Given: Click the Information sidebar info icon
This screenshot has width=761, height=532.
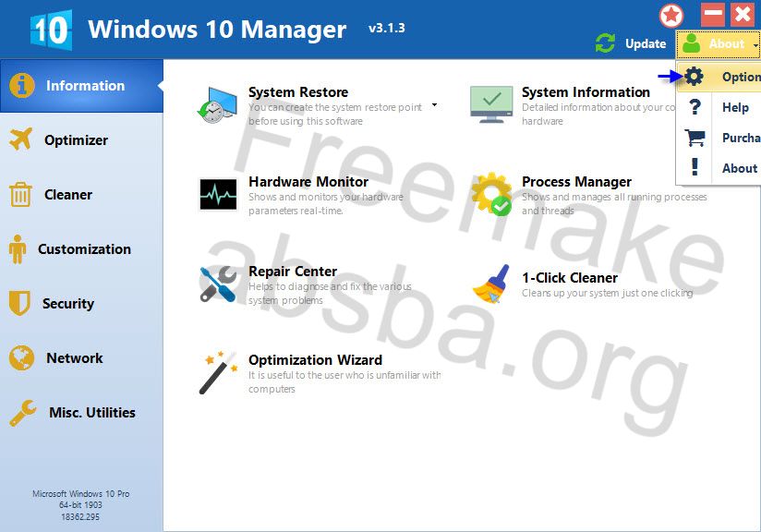Looking at the screenshot, I should tap(22, 85).
